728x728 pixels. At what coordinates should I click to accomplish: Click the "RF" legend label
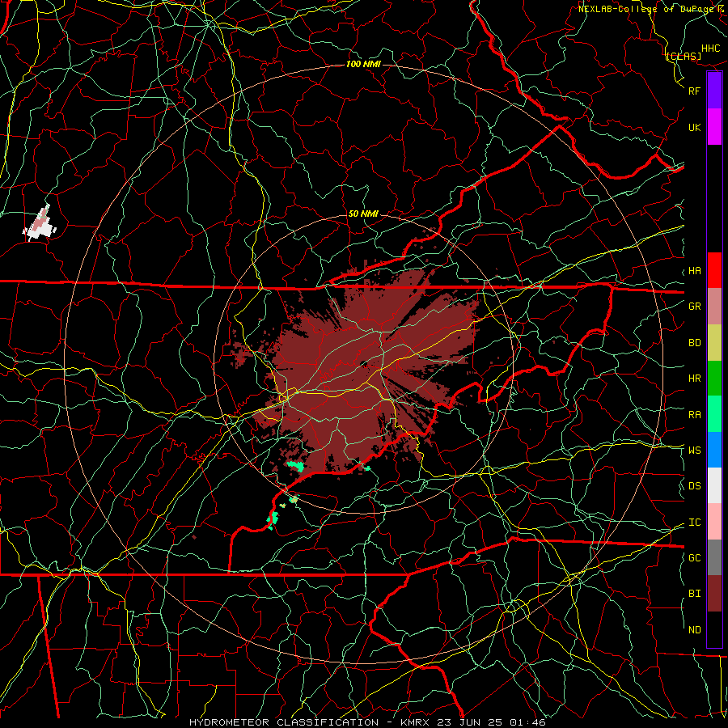[x=695, y=91]
